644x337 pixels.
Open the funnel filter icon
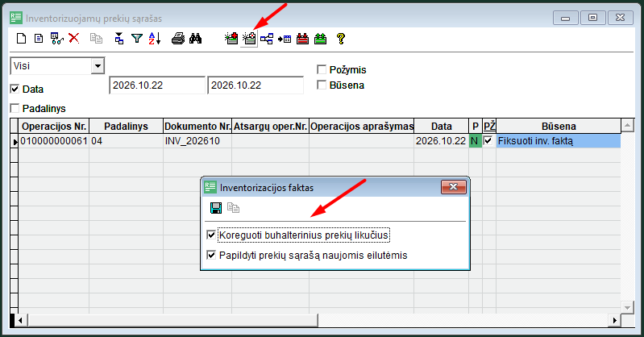pos(137,39)
